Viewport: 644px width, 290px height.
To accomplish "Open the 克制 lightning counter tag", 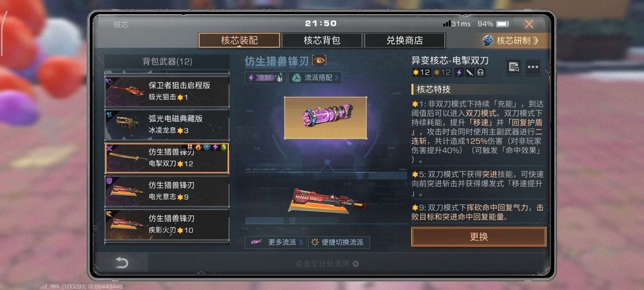I will (x=265, y=78).
